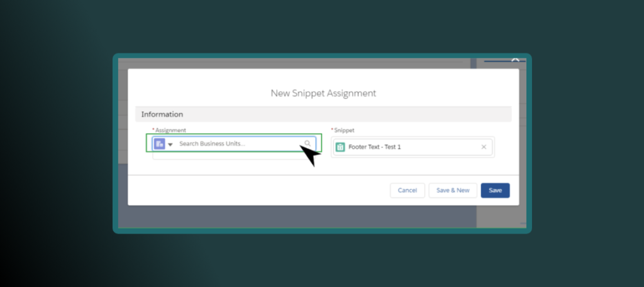Click the Information section header

(x=162, y=114)
